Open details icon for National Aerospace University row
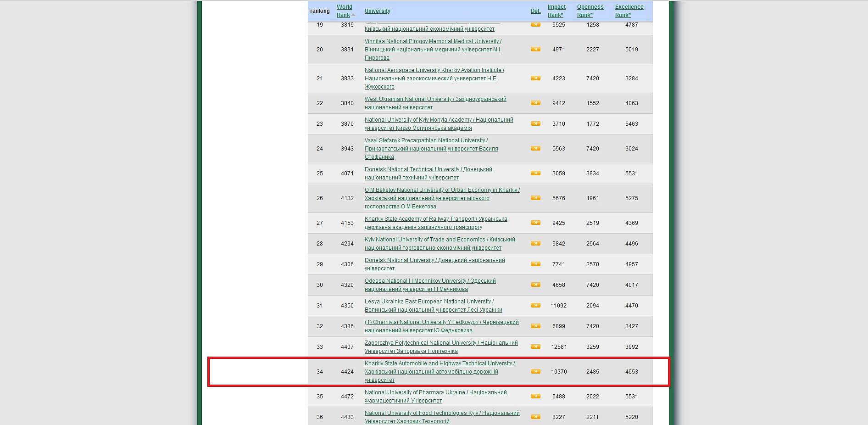The width and height of the screenshot is (868, 425). click(535, 78)
